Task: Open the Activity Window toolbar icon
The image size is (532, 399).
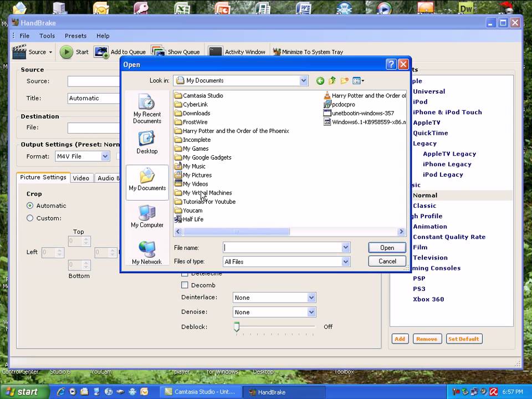Action: pyautogui.click(x=215, y=52)
